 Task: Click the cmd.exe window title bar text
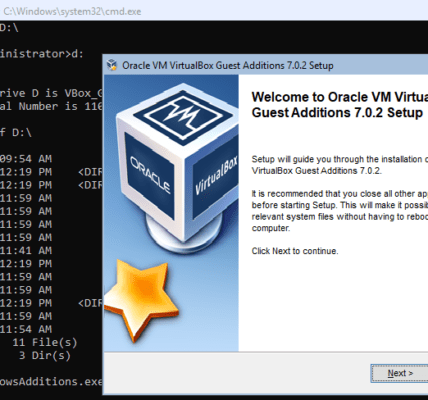[x=72, y=11]
